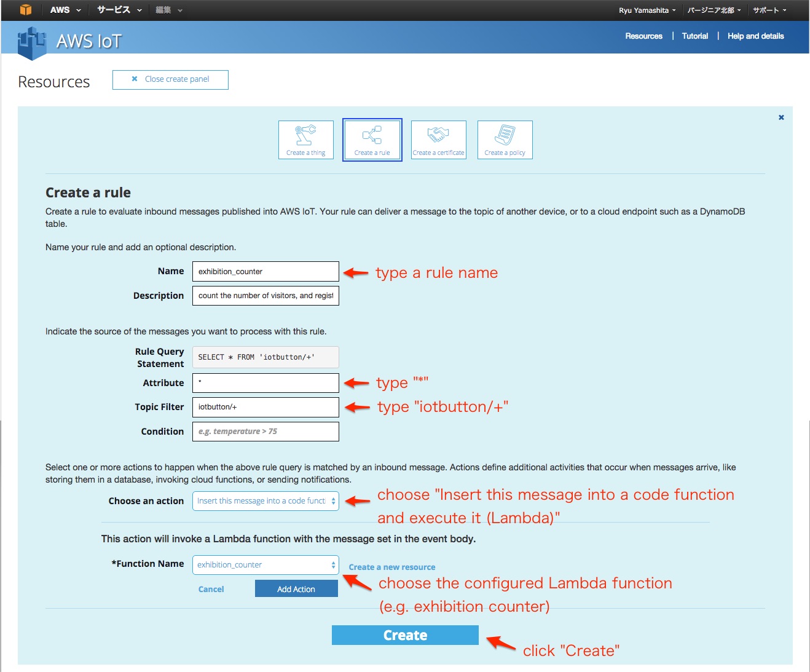Close the create panel with the X icon
The width and height of the screenshot is (810, 672).
click(x=781, y=117)
